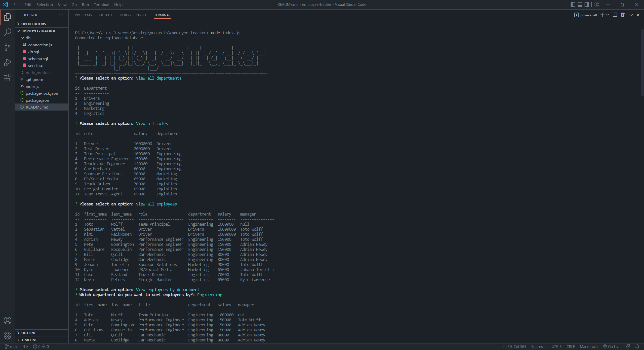Screen dimensions: 644x350
Task: Open the Terminal menu in the menu bar
Action: [x=101, y=5]
